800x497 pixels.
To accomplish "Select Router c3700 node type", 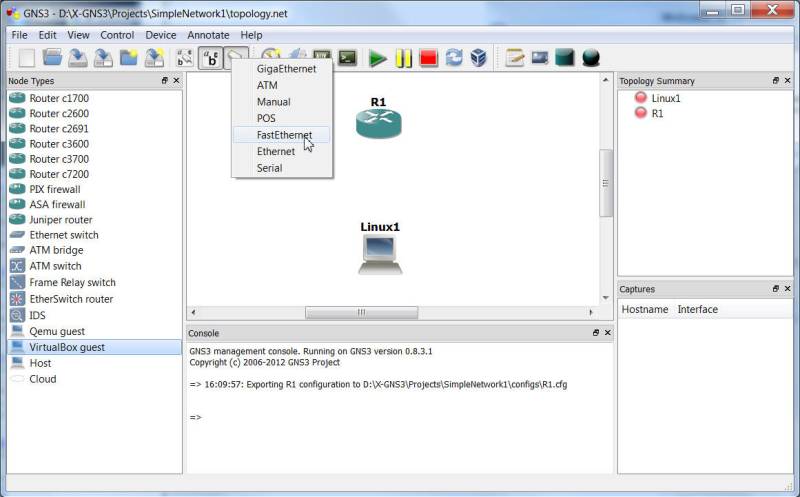I will (94, 159).
